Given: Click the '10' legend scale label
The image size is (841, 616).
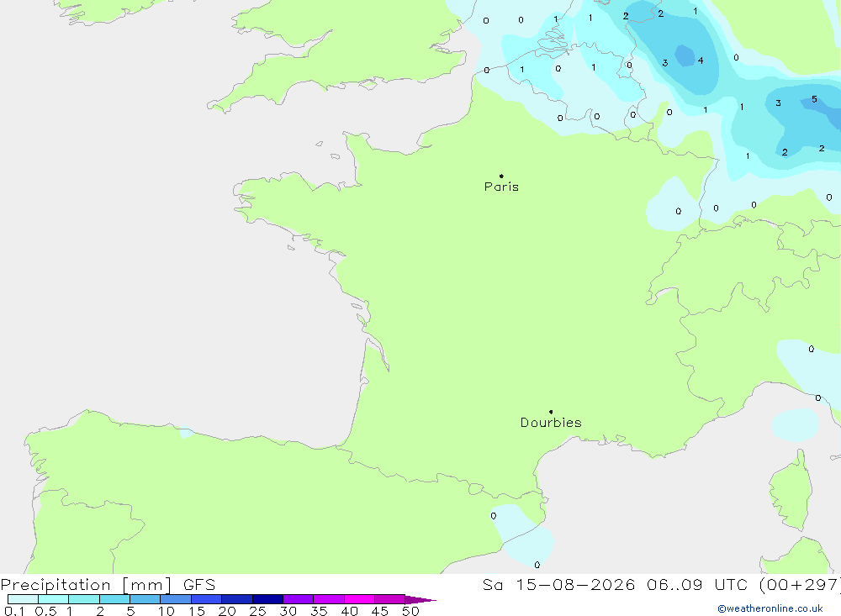Looking at the screenshot, I should point(167,611).
